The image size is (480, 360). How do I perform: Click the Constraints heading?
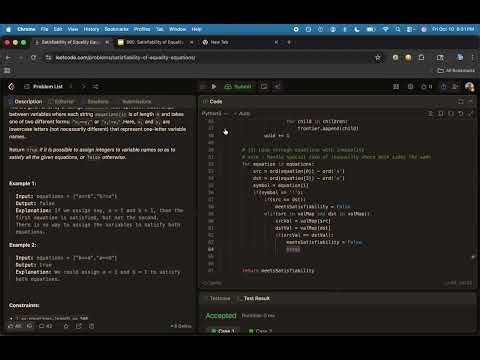click(x=24, y=305)
